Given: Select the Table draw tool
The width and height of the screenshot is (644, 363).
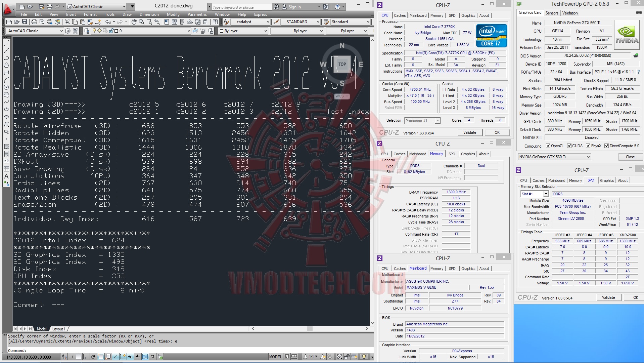Looking at the screenshot, I should [x=6, y=169].
